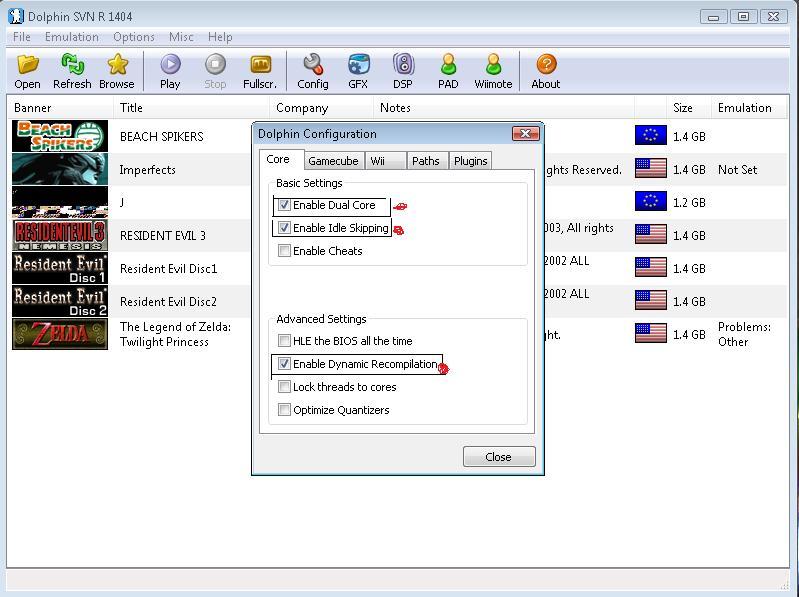The image size is (799, 597).
Task: Open the DSP audio settings icon
Action: coord(403,64)
